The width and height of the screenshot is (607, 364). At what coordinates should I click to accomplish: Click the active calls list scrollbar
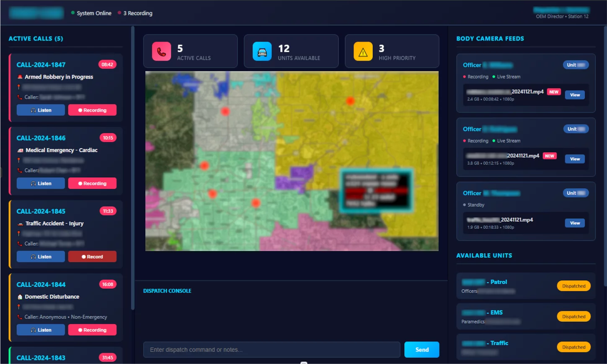(x=133, y=167)
